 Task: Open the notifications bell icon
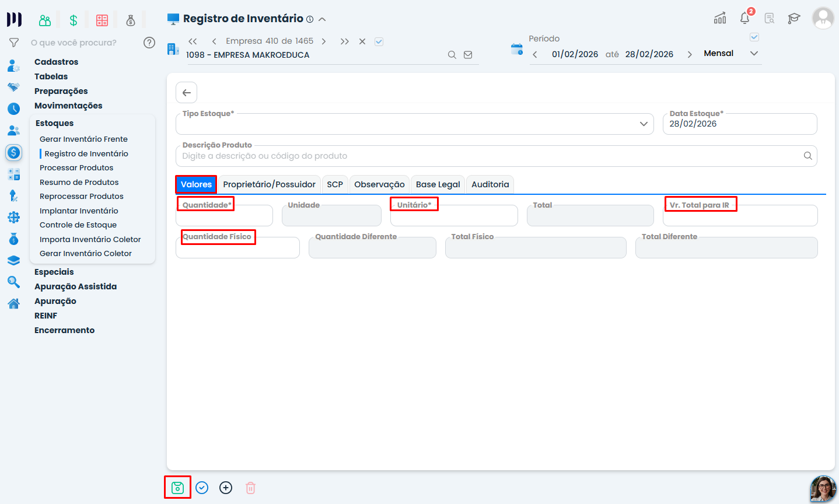pos(745,18)
